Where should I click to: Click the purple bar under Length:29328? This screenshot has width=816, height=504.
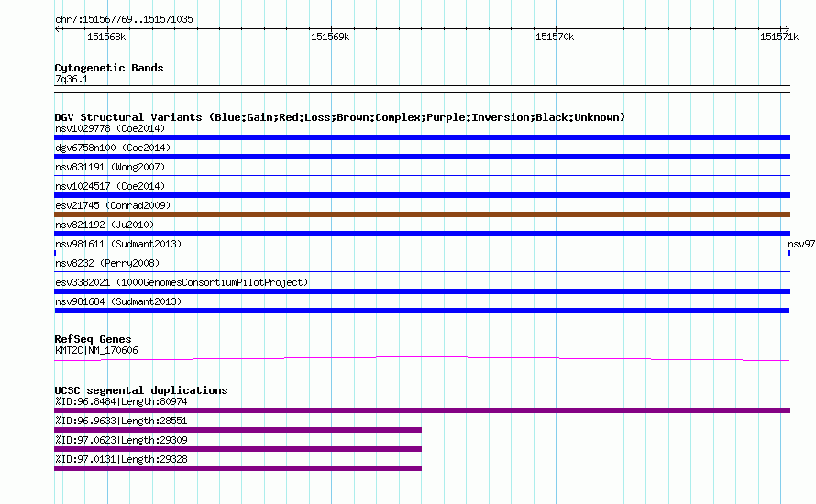tap(237, 468)
